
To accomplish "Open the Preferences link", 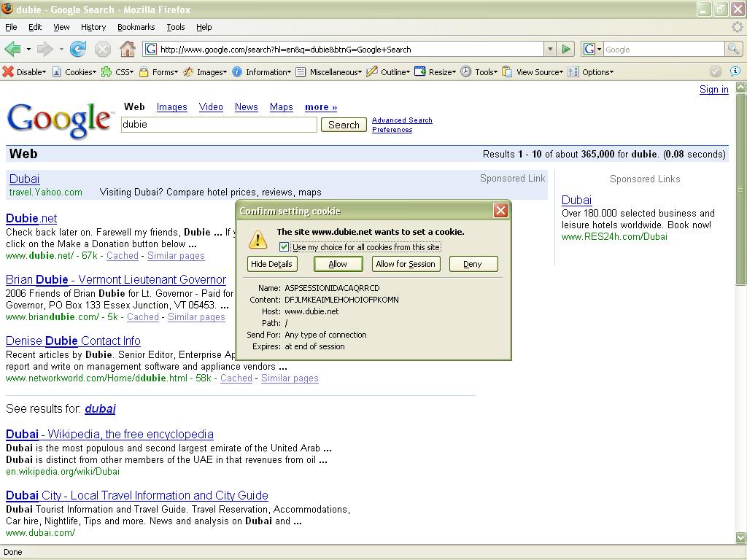I will click(x=392, y=130).
